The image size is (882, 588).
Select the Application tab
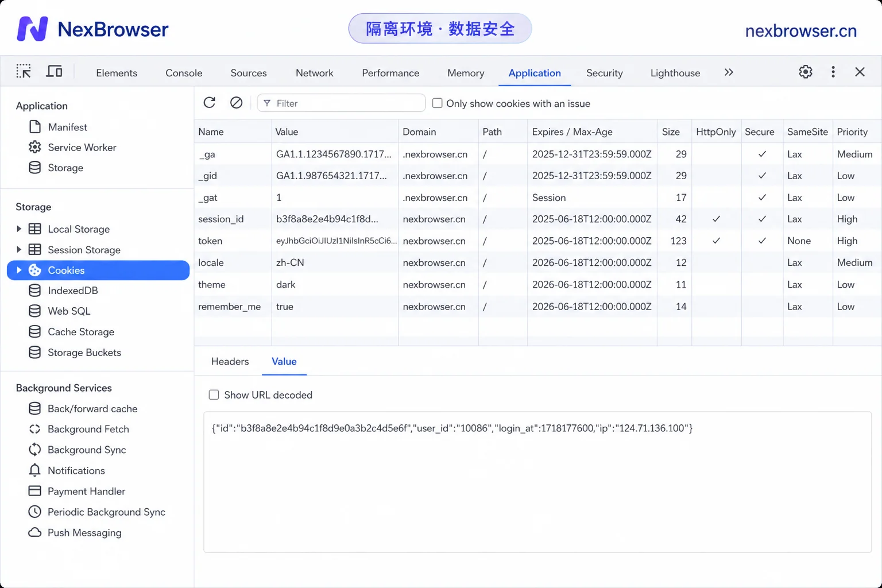(535, 73)
